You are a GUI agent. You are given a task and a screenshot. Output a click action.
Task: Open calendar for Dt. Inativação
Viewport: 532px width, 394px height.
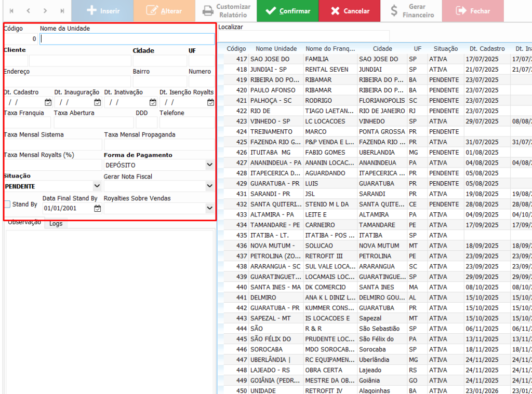click(153, 102)
